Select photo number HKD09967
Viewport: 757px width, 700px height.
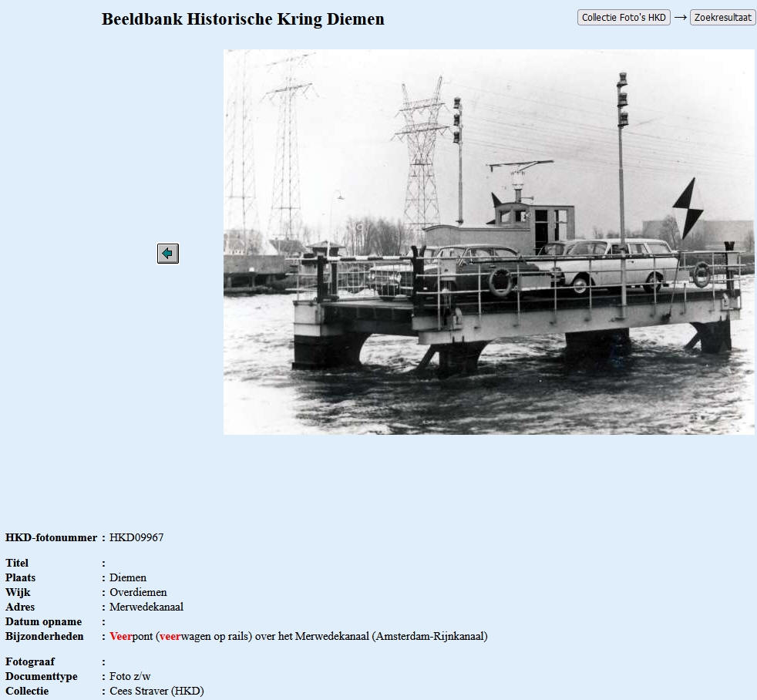(x=136, y=537)
